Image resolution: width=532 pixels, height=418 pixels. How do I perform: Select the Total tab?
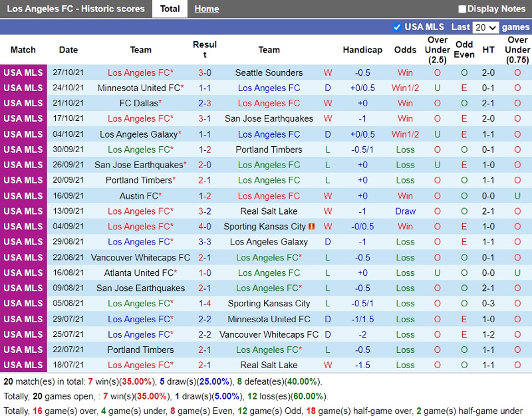point(170,9)
